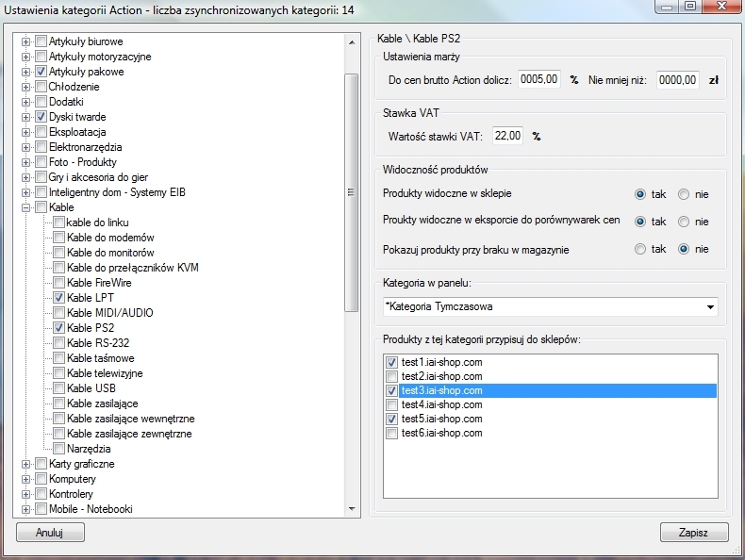This screenshot has width=745, height=560.
Task: Select the Kontrolery category label
Action: click(x=72, y=494)
